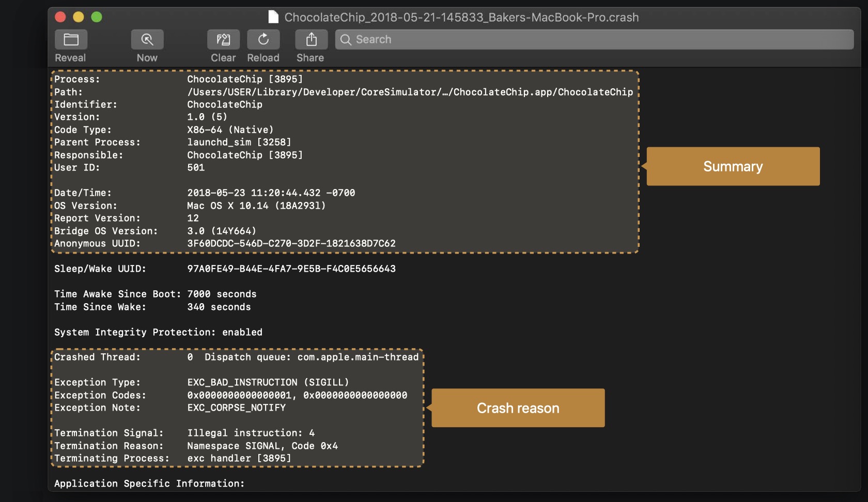Click the Exception Type EXC_BAD_INSTRUCTION line
The image size is (868, 502).
click(x=202, y=382)
